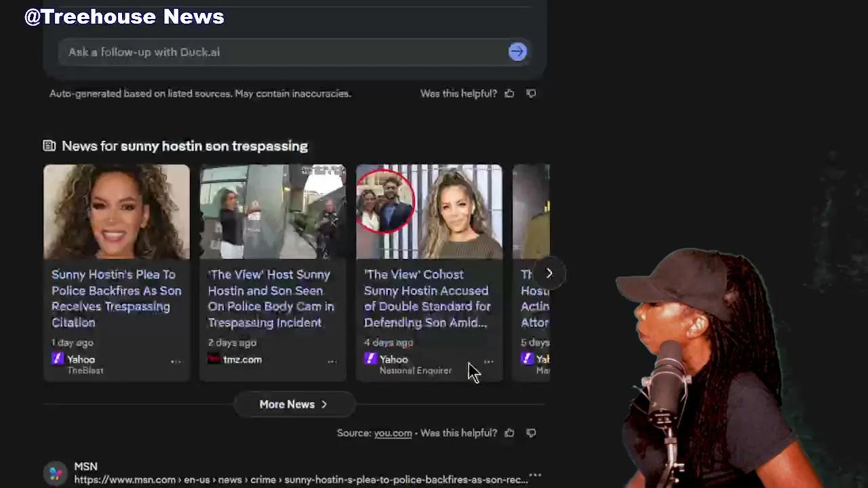Viewport: 868px width, 488px height.
Task: Advance the news carousel with next arrow
Action: [549, 273]
